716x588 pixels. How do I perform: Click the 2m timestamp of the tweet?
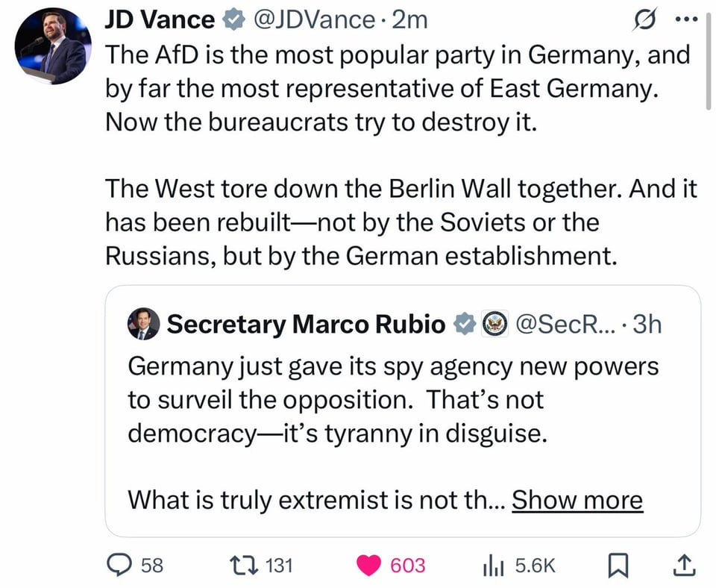(x=410, y=20)
